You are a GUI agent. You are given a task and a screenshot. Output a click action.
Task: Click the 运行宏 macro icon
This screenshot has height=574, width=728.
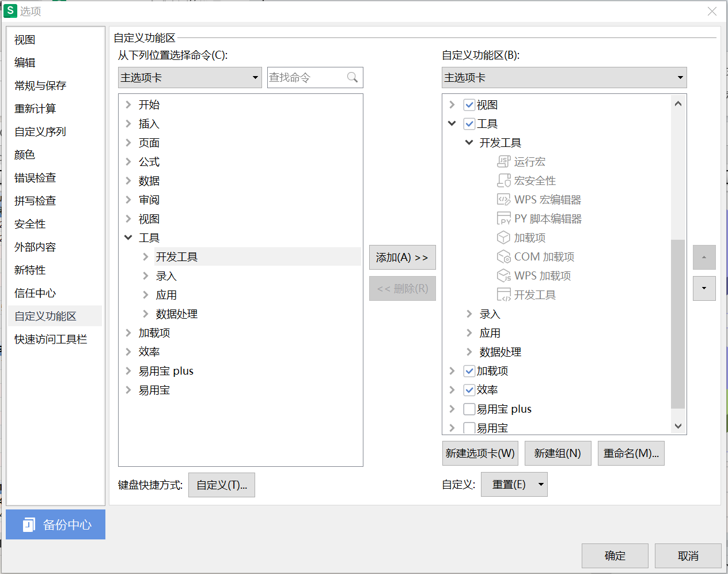[x=503, y=161]
